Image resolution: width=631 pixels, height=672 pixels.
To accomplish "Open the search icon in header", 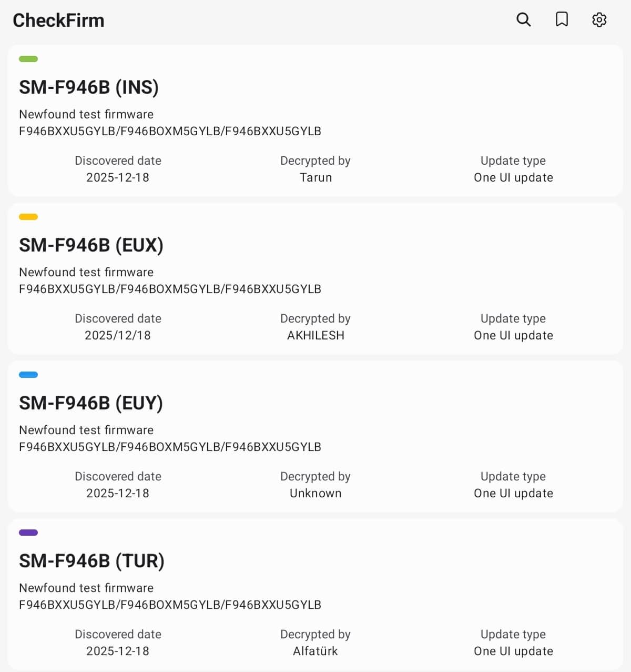I will tap(523, 20).
